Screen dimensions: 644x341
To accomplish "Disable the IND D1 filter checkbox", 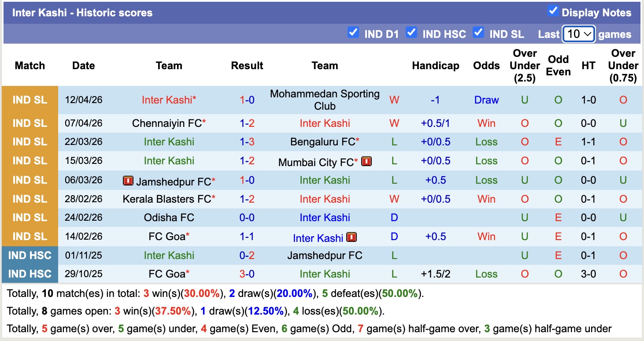I will point(353,32).
